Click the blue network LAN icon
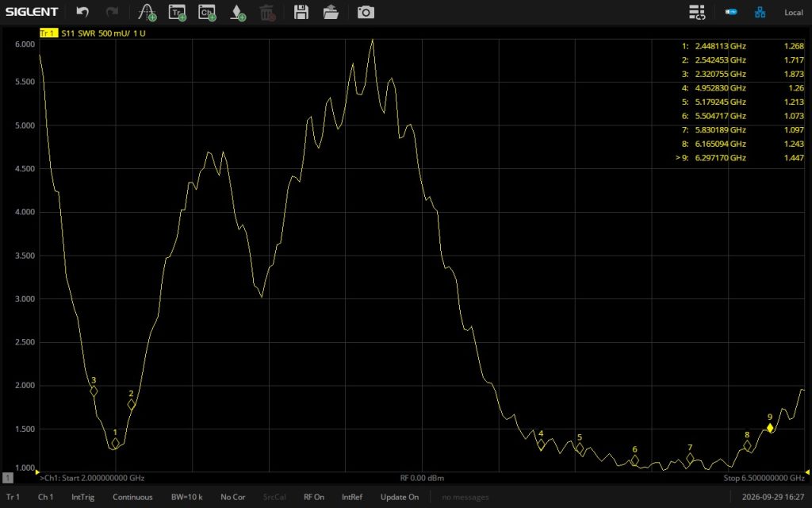Screen dimensions: 812x508 760,12
